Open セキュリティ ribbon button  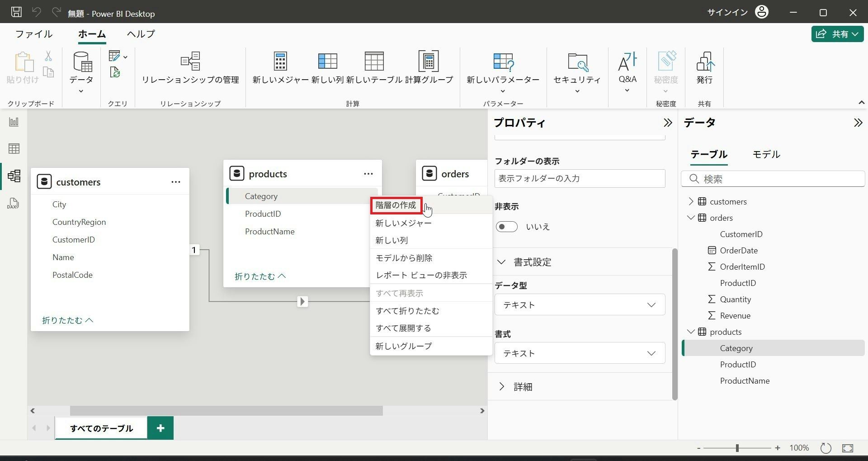point(577,72)
